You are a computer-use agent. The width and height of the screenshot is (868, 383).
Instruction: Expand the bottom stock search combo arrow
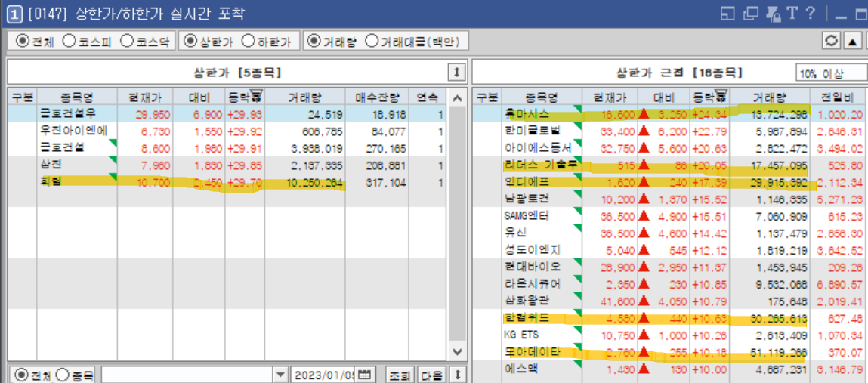[x=281, y=375]
